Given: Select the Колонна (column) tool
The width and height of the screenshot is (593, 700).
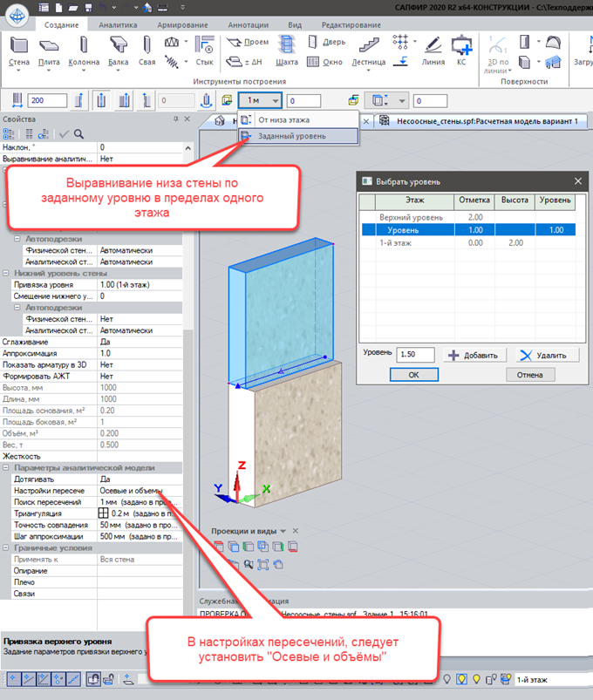Looking at the screenshot, I should [x=84, y=52].
